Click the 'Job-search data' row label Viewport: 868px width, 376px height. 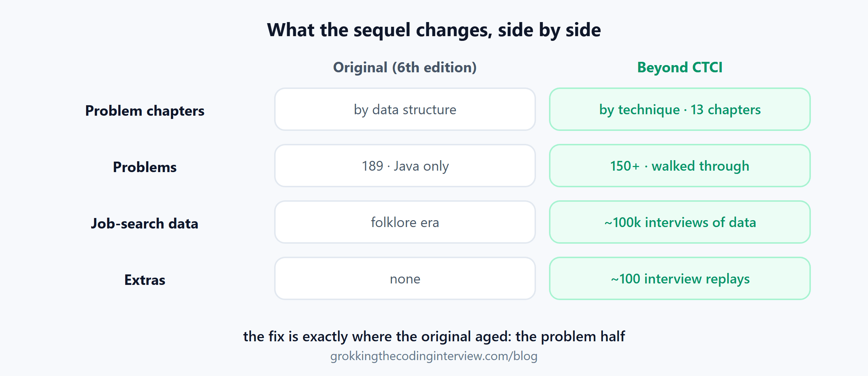pos(145,223)
